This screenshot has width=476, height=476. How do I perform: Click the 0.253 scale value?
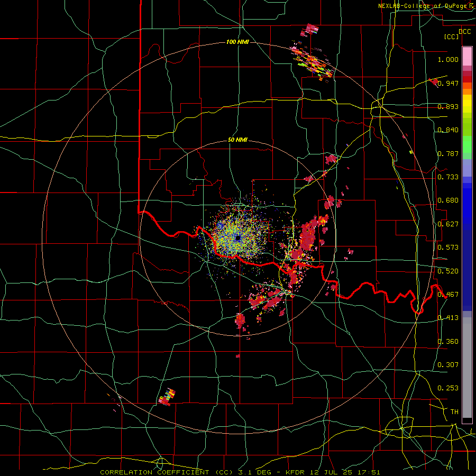448,388
